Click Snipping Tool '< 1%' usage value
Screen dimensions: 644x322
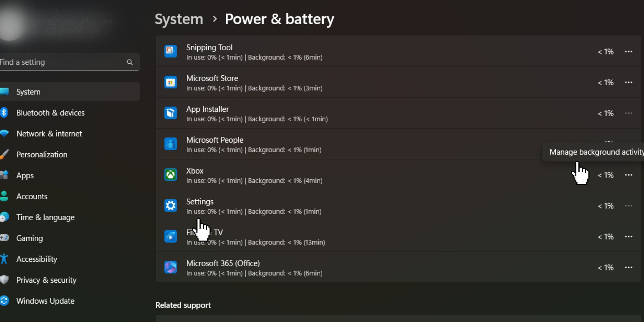click(606, 52)
